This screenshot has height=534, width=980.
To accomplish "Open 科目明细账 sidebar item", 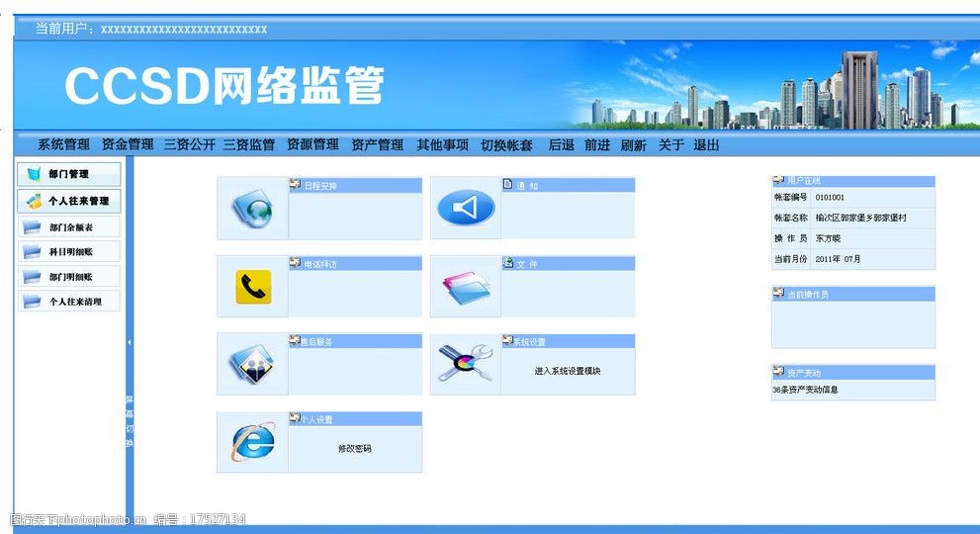I will [x=69, y=251].
